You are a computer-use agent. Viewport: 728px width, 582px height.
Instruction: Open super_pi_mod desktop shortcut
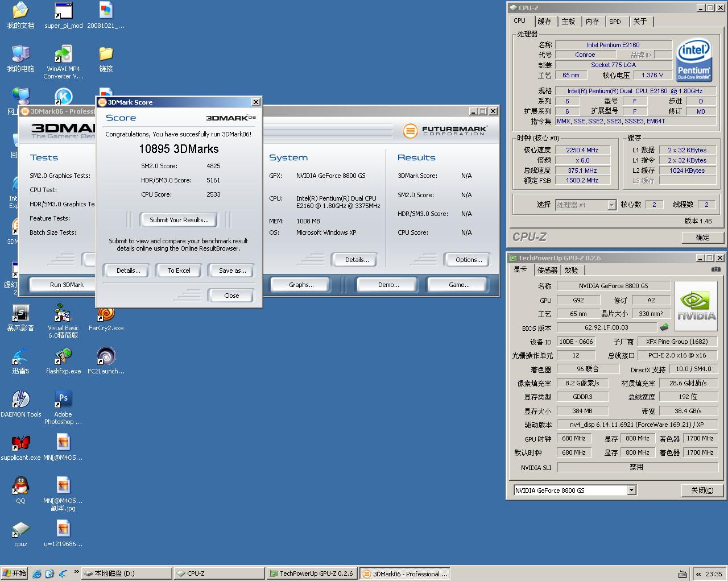click(x=64, y=15)
